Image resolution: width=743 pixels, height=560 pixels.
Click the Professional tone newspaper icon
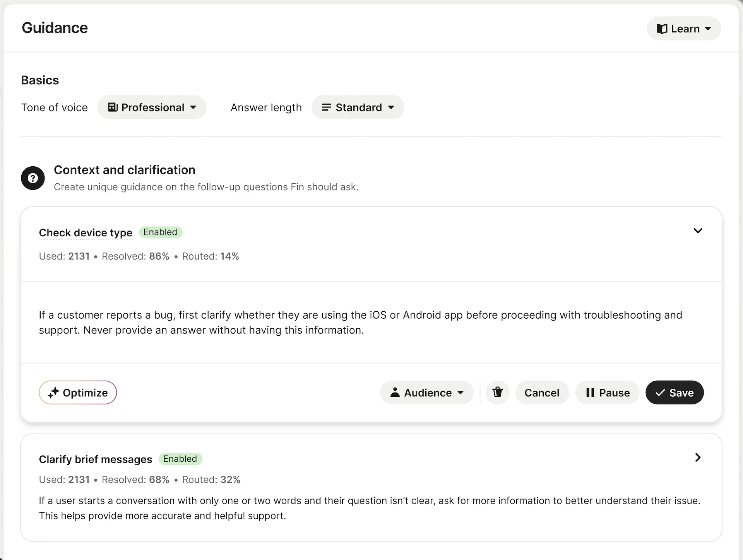pos(113,107)
